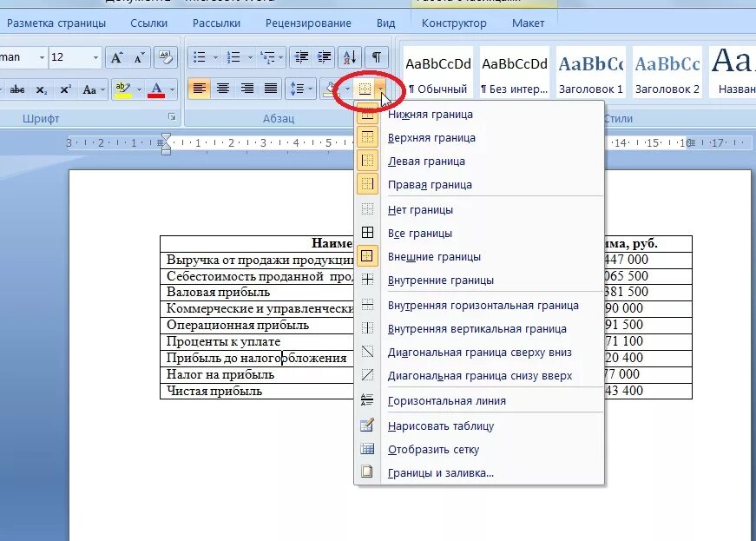Click the Increase Indent icon

[324, 58]
